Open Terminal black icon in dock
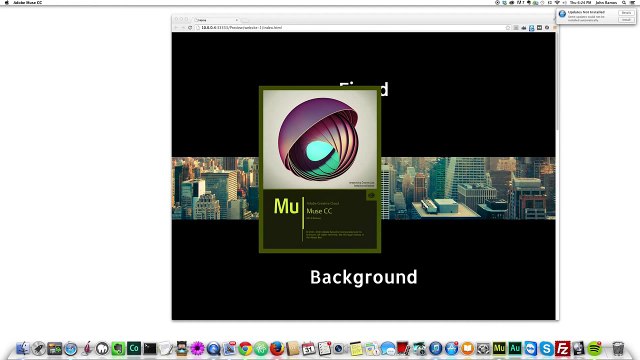The image size is (640, 360). (x=150, y=348)
